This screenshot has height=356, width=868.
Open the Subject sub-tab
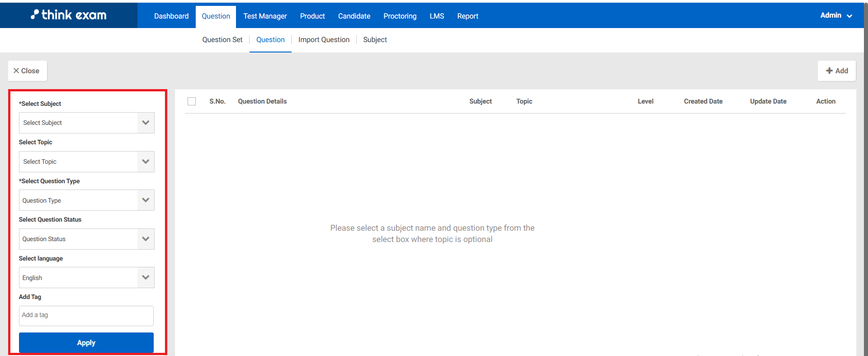[x=375, y=40]
